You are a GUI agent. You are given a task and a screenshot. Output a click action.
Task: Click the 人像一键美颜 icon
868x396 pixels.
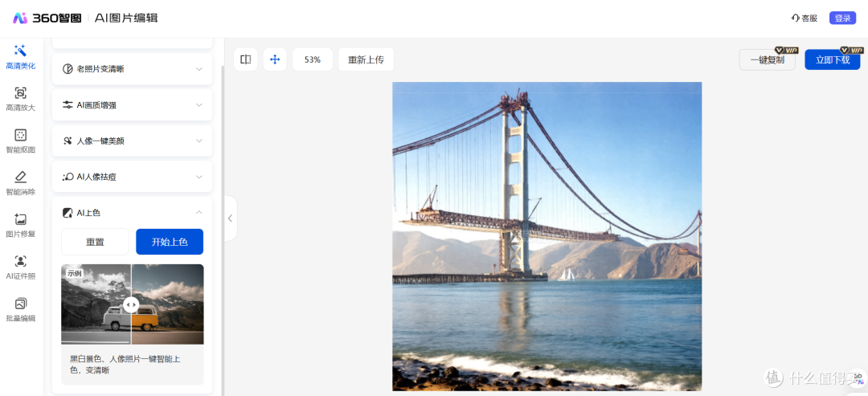pyautogui.click(x=68, y=141)
